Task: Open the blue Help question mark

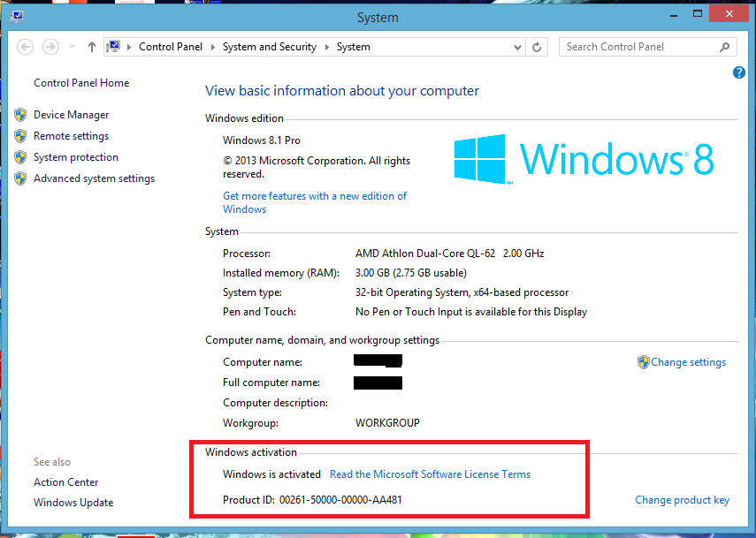Action: point(738,72)
